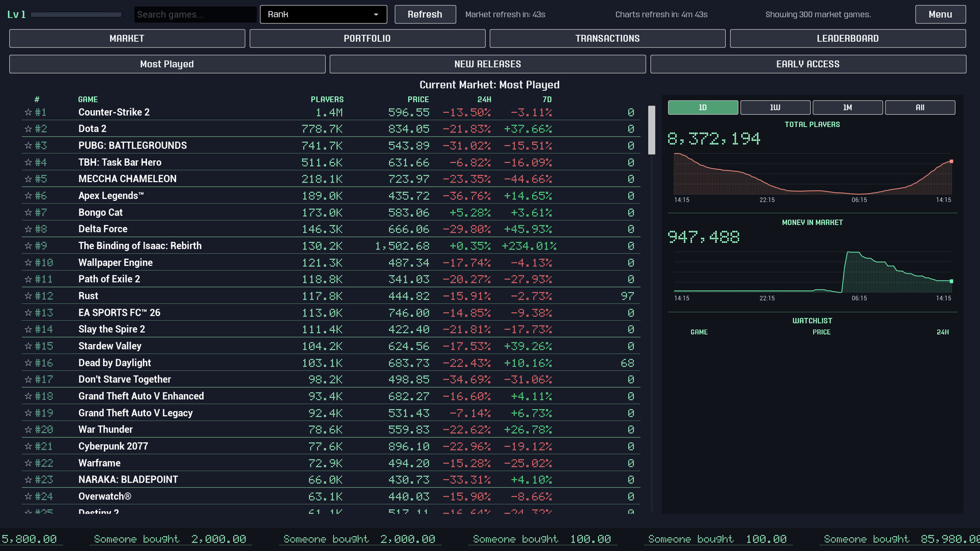Star Path of Exile 2
The image size is (980, 551).
(29, 279)
